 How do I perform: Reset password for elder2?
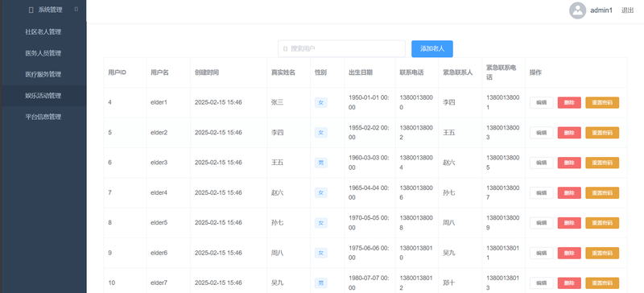point(602,133)
